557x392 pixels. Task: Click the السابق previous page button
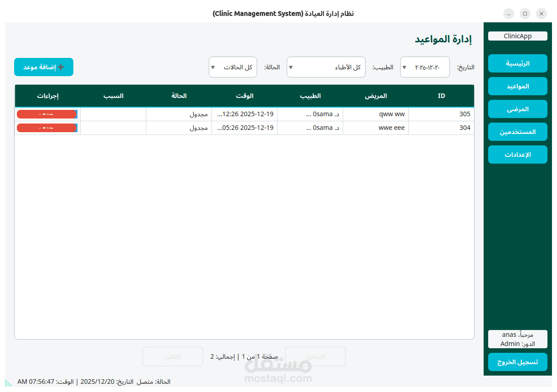pyautogui.click(x=315, y=356)
